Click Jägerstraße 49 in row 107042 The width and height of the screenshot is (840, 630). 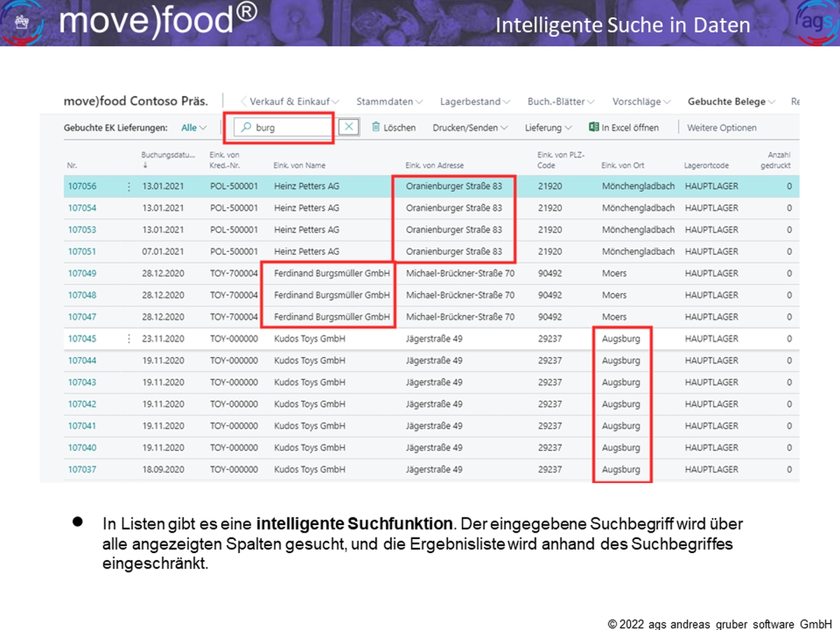[x=434, y=405]
